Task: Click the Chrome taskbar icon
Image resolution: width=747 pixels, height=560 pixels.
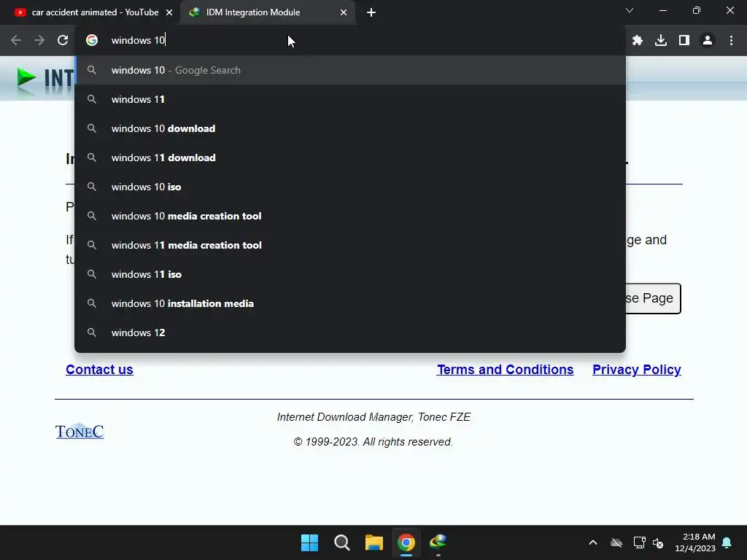Action: tap(406, 542)
